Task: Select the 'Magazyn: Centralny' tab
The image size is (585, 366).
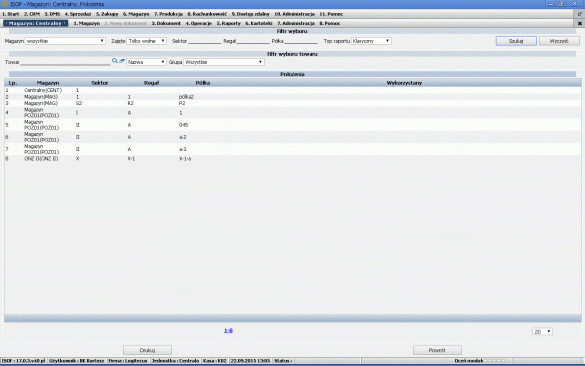Action: 35,23
